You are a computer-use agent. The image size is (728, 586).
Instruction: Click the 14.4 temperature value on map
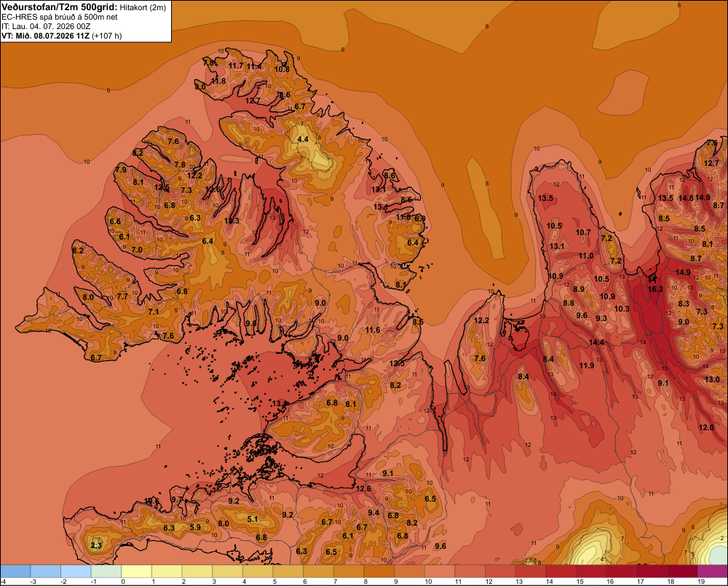pos(596,343)
